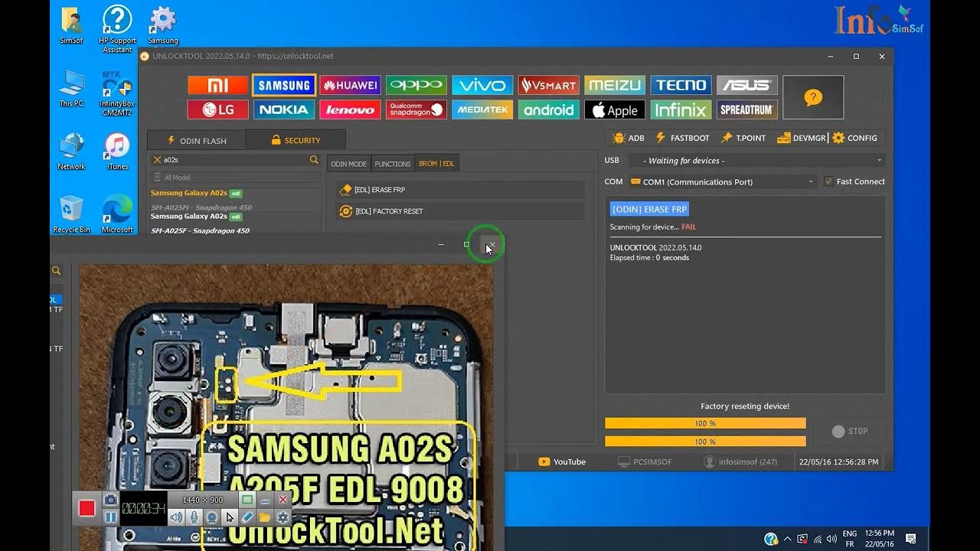Stop recording with the red square button
The height and width of the screenshot is (551, 980).
pos(87,508)
